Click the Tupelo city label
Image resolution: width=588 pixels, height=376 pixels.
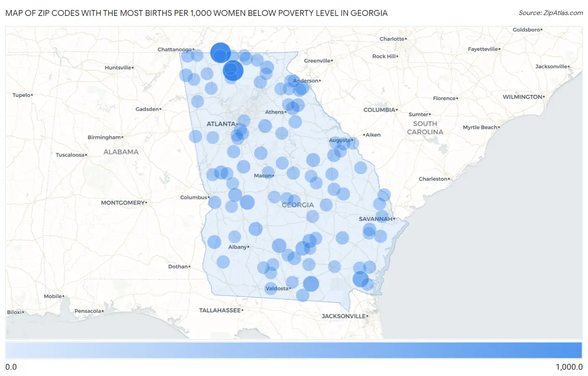[21, 95]
